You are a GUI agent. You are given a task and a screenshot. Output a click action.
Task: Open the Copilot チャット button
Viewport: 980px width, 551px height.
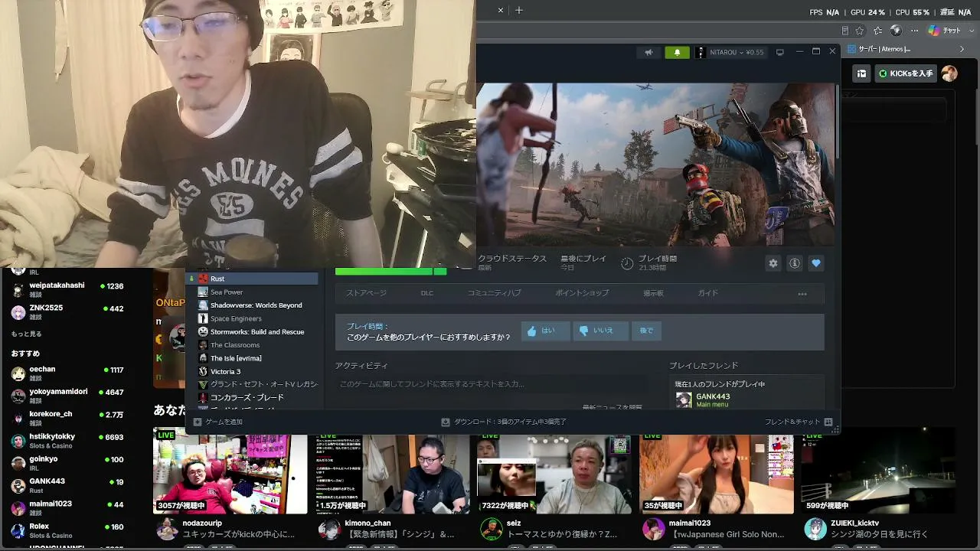tap(945, 31)
